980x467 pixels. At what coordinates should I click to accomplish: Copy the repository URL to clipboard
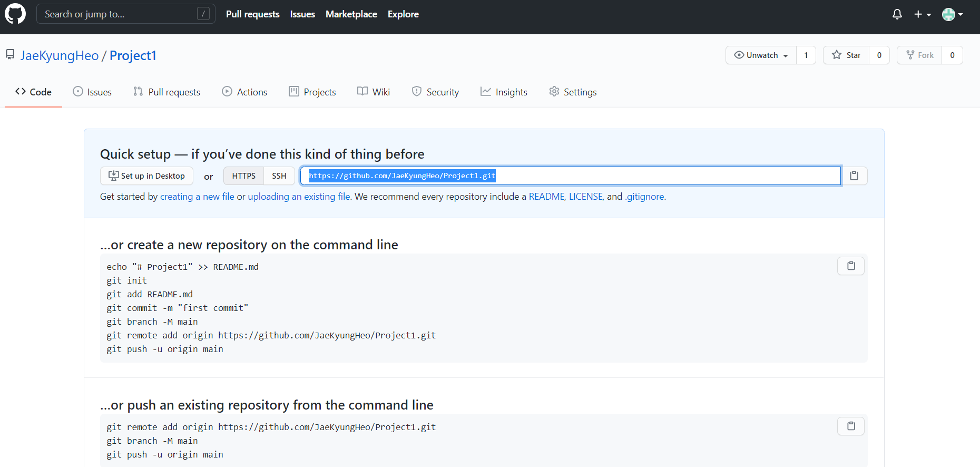tap(854, 176)
